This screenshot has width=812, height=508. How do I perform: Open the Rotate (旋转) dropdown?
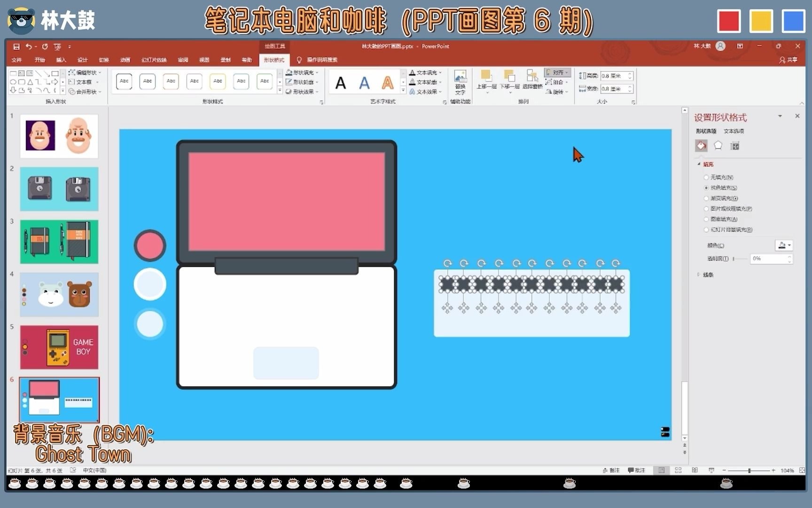(557, 92)
